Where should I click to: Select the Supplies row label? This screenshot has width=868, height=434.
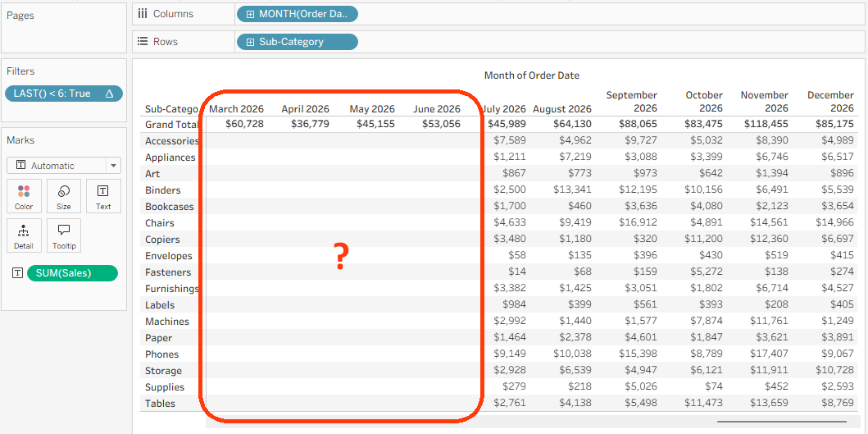(165, 387)
